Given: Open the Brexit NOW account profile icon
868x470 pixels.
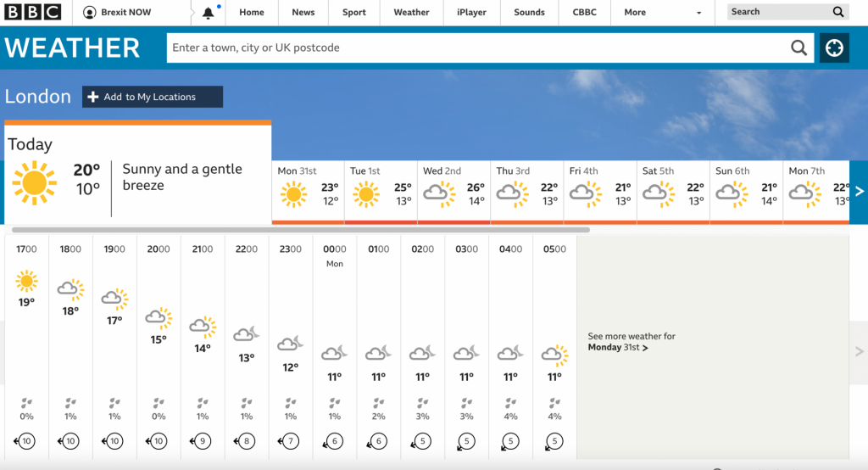Looking at the screenshot, I should [x=89, y=12].
